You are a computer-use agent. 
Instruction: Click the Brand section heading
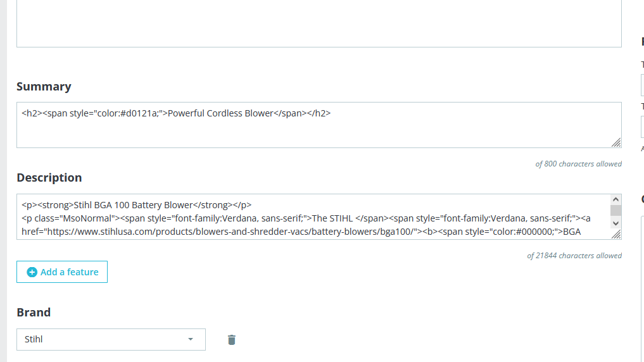[34, 313]
